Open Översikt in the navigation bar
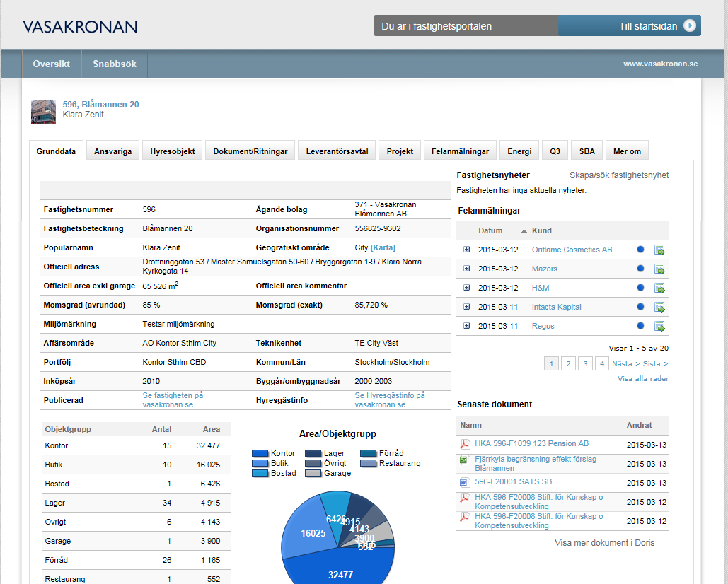Viewport: 728px width, 584px height. point(52,64)
